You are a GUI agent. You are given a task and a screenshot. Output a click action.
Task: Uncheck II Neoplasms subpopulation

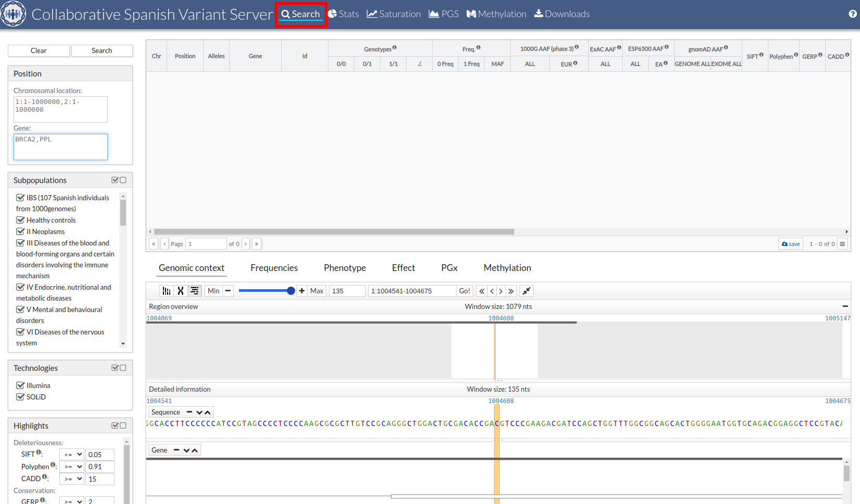click(x=20, y=231)
